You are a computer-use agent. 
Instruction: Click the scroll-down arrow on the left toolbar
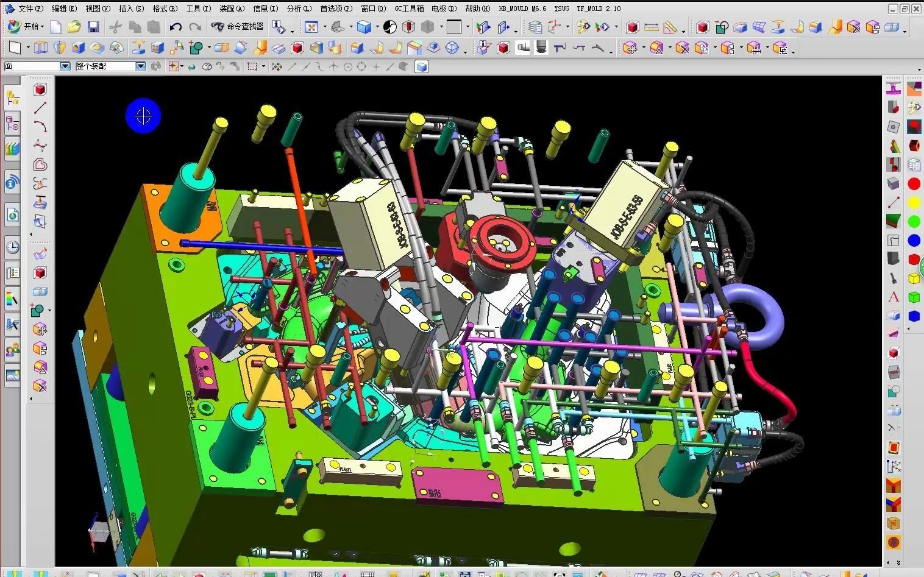32,398
